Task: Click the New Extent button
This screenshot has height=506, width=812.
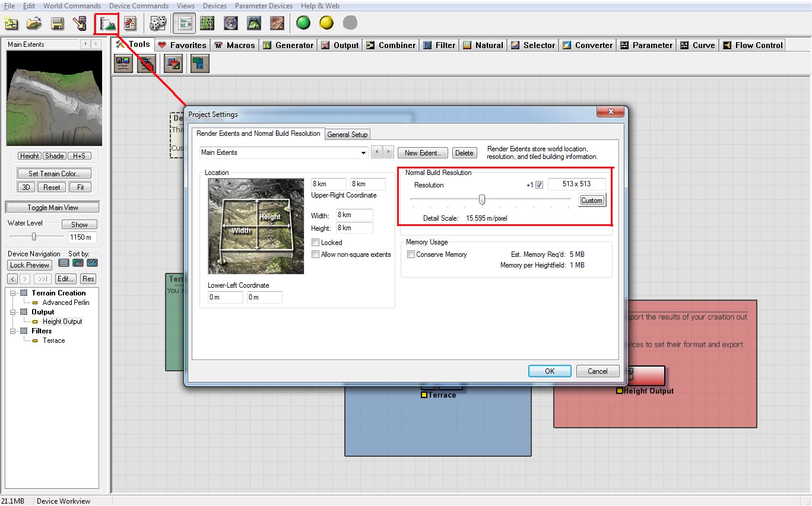Action: [423, 153]
